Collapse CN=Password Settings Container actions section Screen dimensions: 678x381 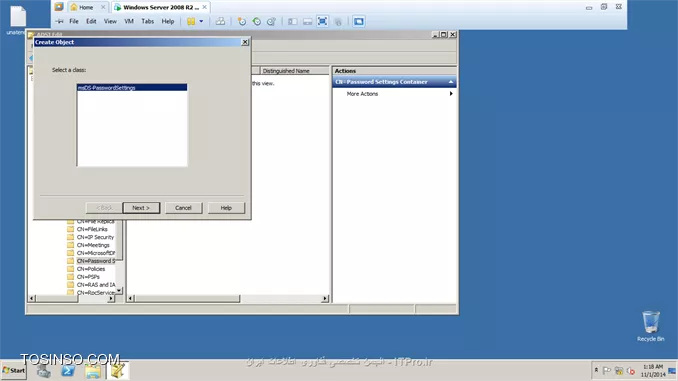[451, 82]
